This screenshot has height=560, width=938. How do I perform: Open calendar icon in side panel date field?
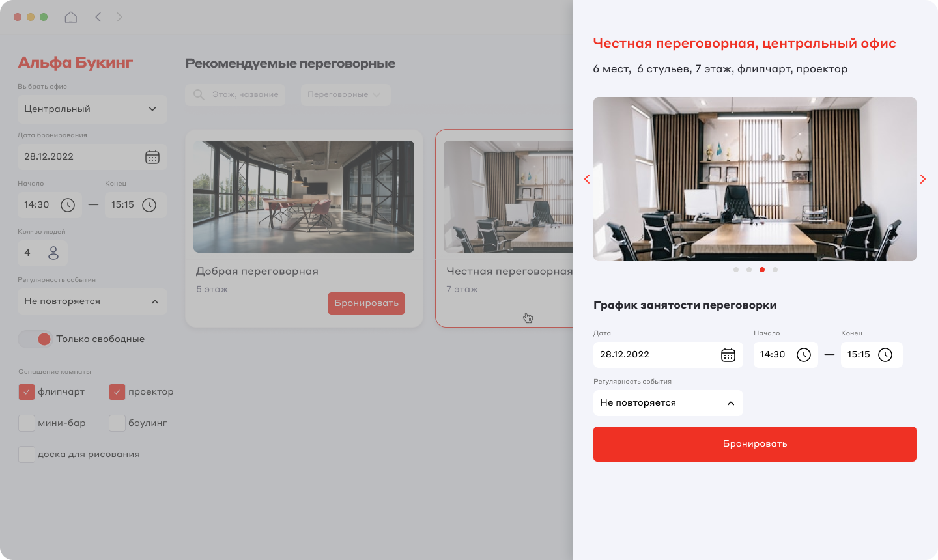[728, 355]
